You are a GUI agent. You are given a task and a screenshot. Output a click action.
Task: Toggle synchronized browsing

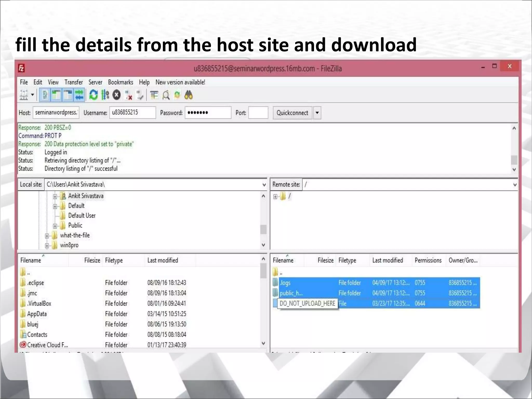click(x=177, y=95)
